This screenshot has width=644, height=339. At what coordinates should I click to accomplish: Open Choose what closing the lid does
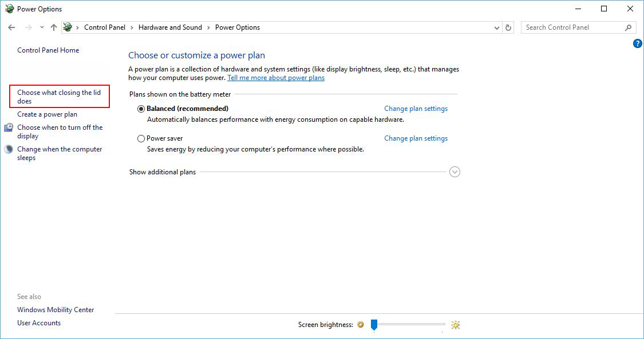(58, 97)
